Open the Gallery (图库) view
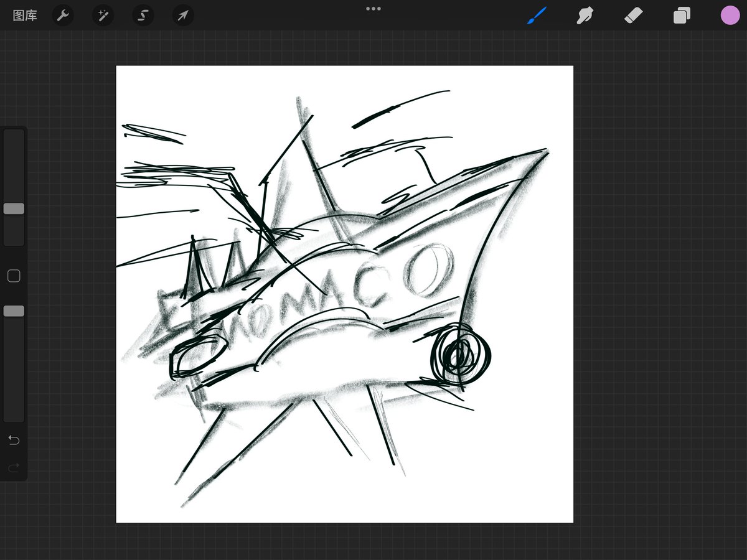The height and width of the screenshot is (560, 747). (25, 16)
